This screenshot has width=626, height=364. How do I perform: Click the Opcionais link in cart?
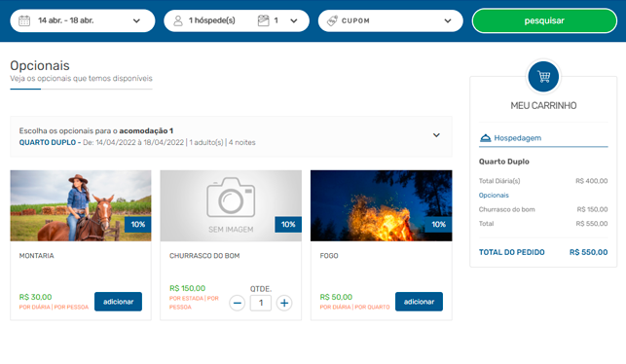point(494,196)
